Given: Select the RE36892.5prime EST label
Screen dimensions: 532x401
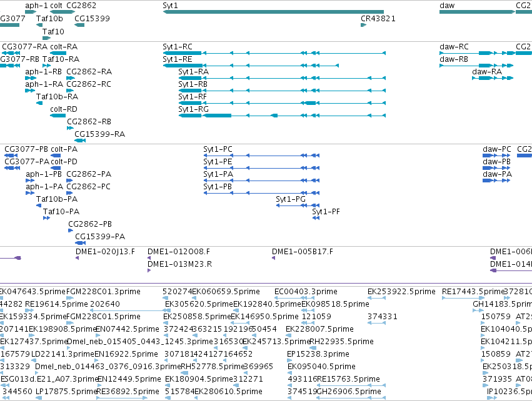Looking at the screenshot, I should click(128, 392).
